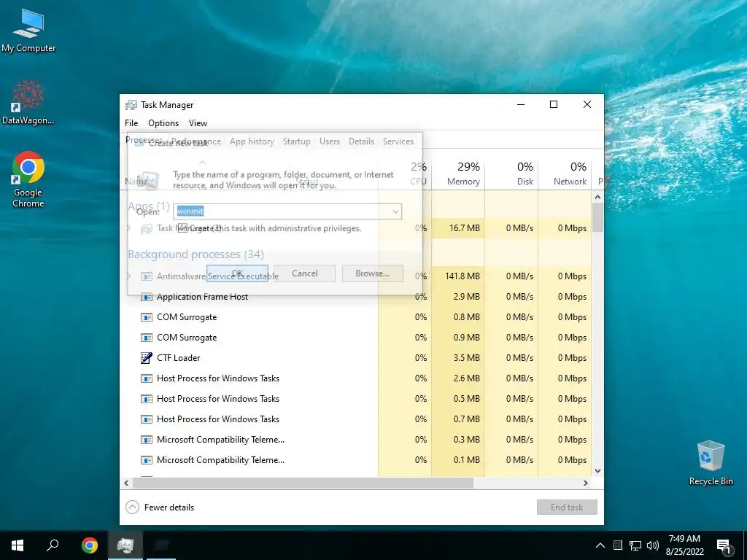Switch to the App history tab
Viewport: 747px width, 560px height.
(x=252, y=141)
